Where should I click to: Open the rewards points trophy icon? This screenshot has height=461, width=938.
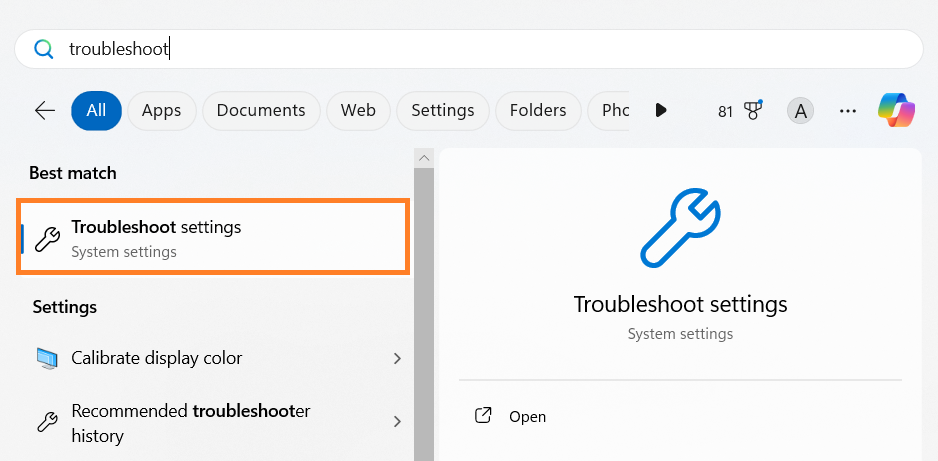[x=752, y=110]
